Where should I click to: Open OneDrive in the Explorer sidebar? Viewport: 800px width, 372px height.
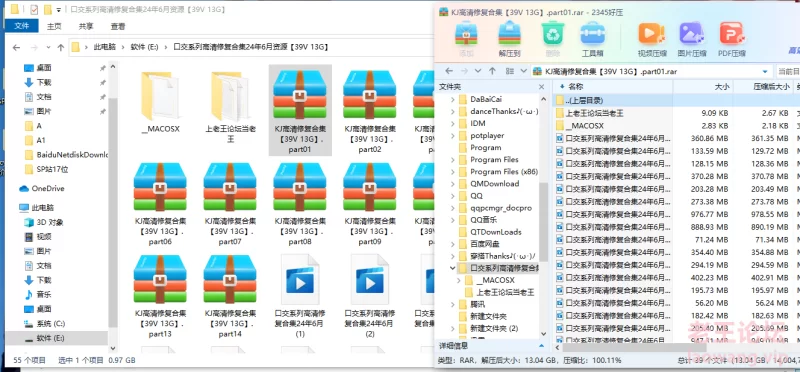[43, 188]
